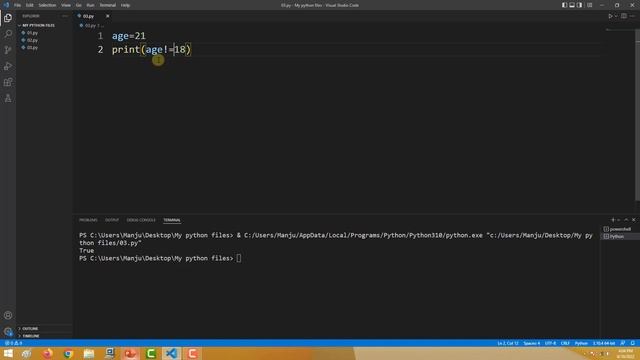Open the Extensions view

pyautogui.click(x=8, y=82)
